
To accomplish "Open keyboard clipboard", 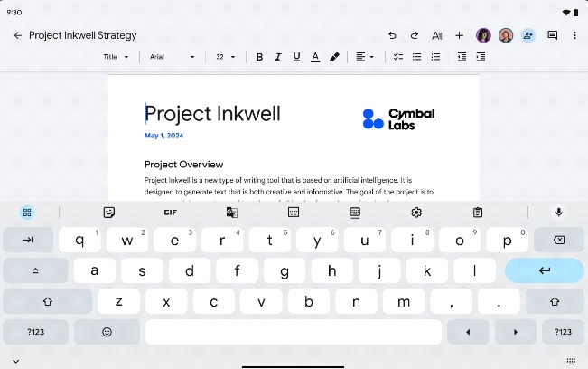I will [478, 213].
